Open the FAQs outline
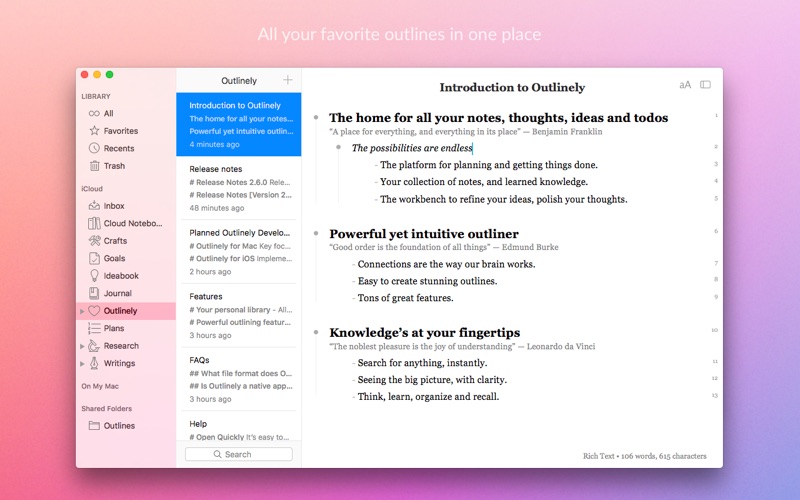 (239, 379)
